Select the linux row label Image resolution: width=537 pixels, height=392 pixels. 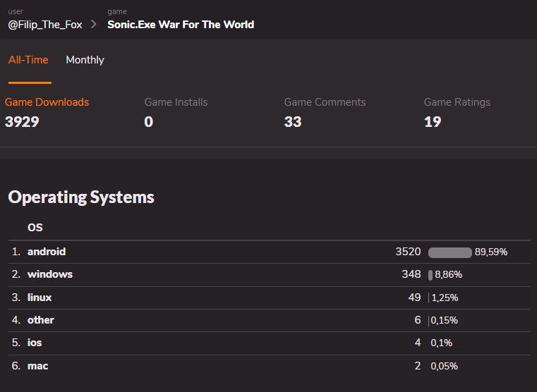(40, 298)
